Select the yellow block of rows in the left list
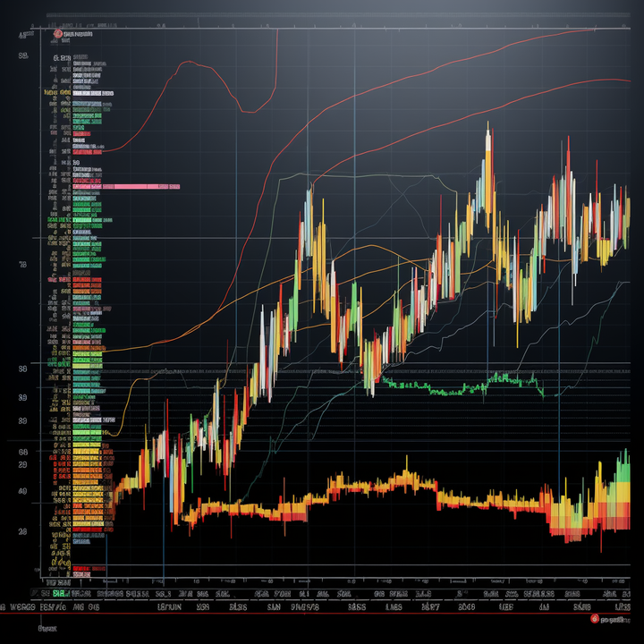Screen dimensions: 644x644 point(87,485)
